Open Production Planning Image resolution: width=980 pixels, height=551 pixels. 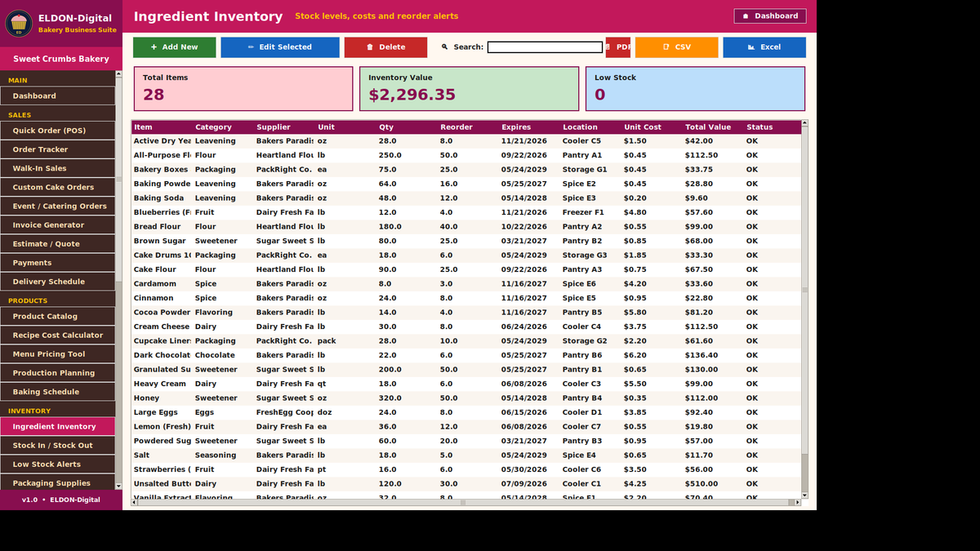pyautogui.click(x=57, y=373)
